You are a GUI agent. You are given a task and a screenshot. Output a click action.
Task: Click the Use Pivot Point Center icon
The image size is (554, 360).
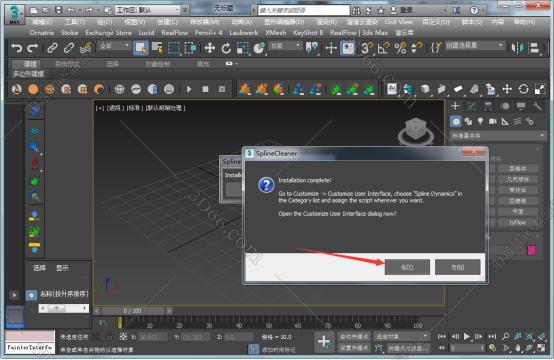[312, 48]
